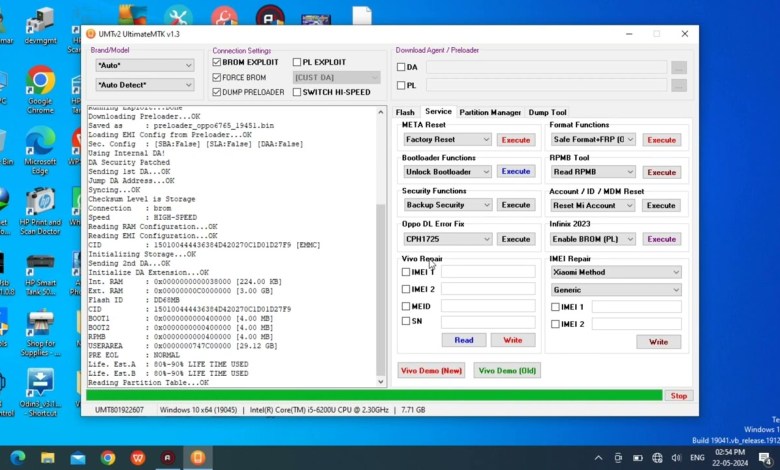Enable SWITCH HI-SPEED checkbox
This screenshot has width=780, height=470.
[297, 92]
